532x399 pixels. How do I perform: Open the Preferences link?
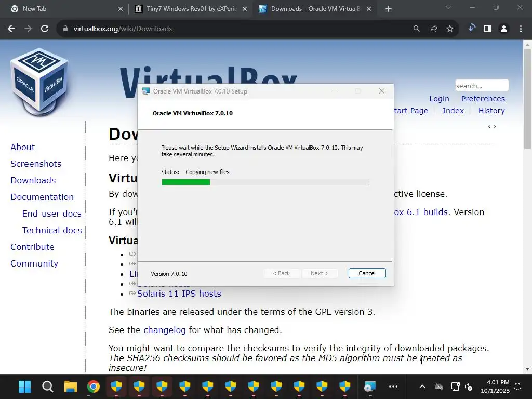tap(483, 99)
